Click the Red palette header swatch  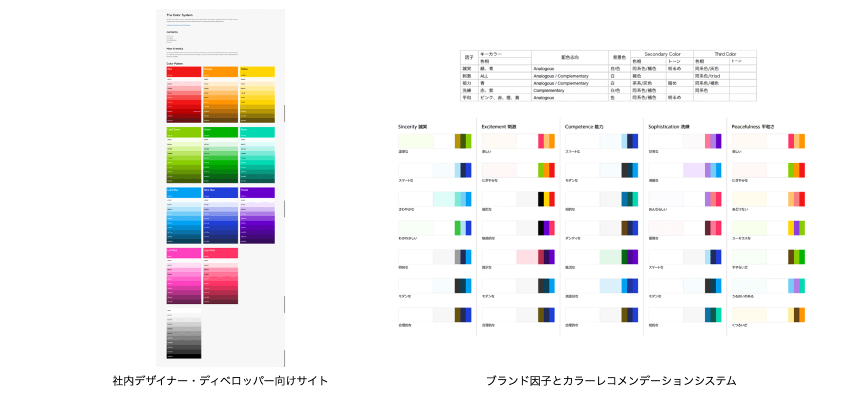[x=183, y=72]
